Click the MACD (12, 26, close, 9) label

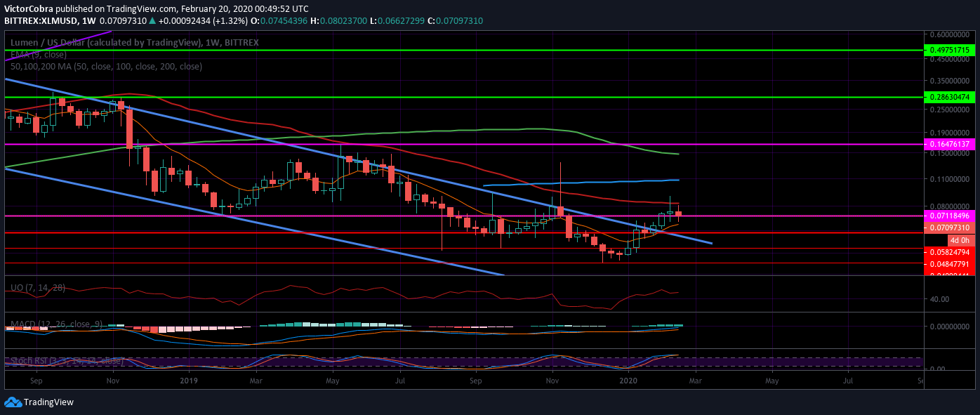56,324
